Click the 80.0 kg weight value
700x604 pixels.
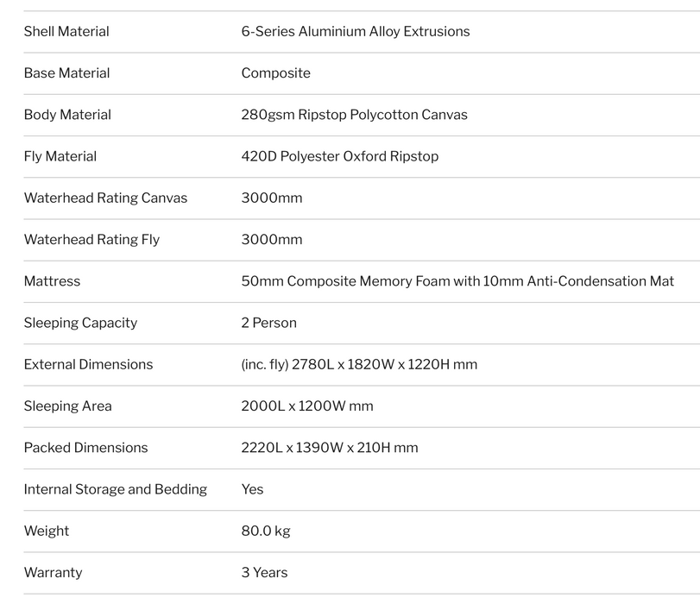(266, 531)
